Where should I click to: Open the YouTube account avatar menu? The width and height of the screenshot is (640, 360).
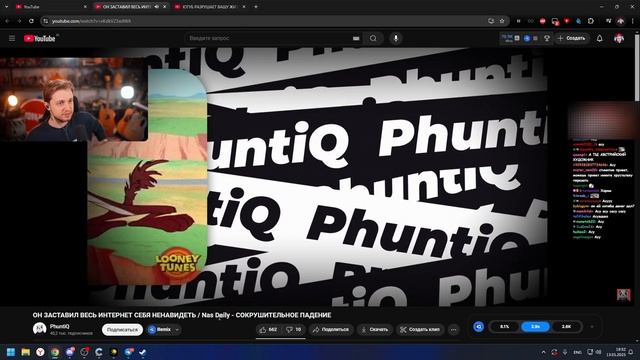[x=619, y=38]
